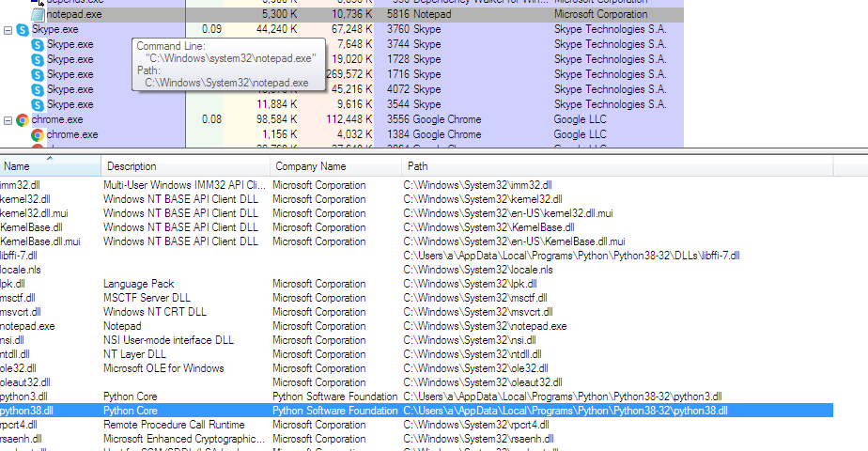
Task: Click the 'NT Layer DLL' description
Action: (x=134, y=354)
